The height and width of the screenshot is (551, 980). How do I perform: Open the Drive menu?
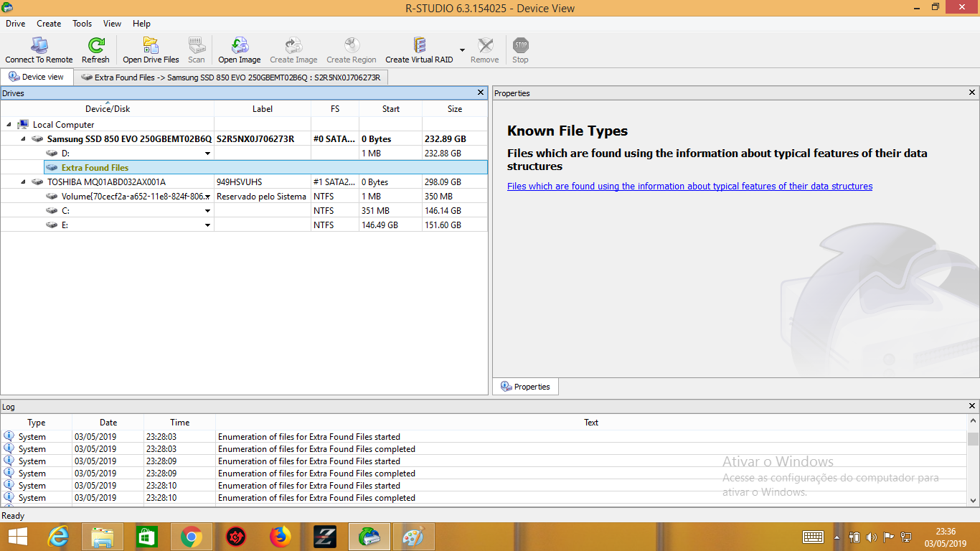(16, 24)
